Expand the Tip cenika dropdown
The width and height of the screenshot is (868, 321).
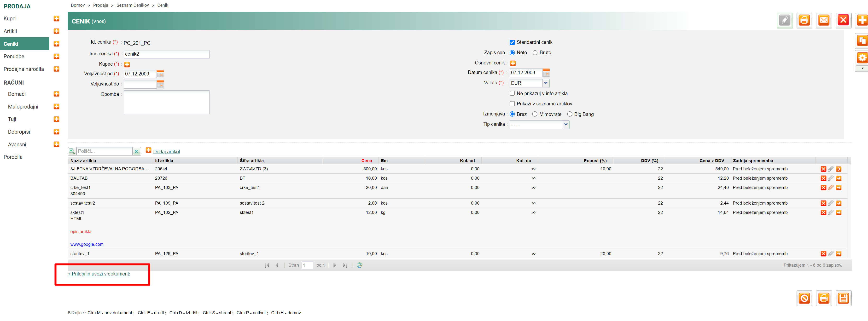[565, 125]
